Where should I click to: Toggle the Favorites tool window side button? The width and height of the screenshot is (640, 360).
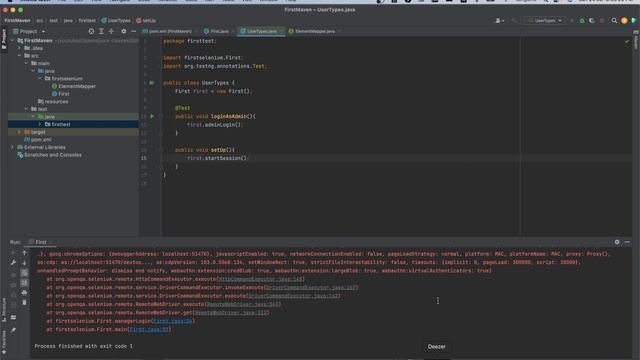pos(4,342)
